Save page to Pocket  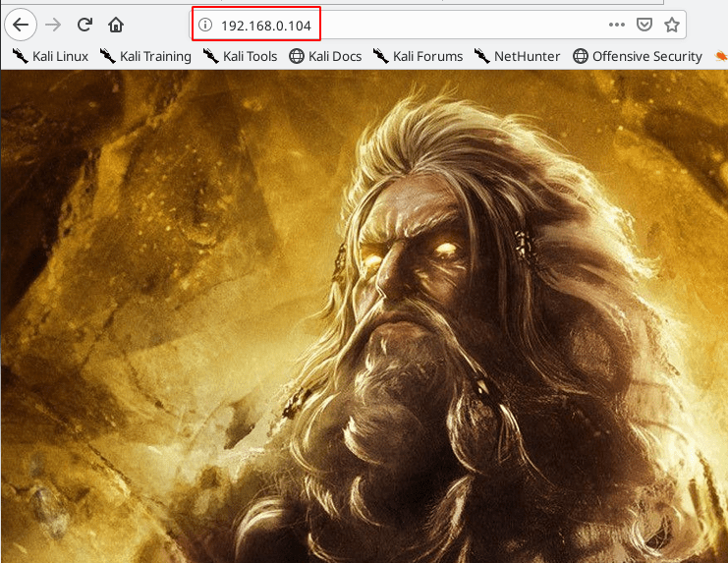[644, 25]
